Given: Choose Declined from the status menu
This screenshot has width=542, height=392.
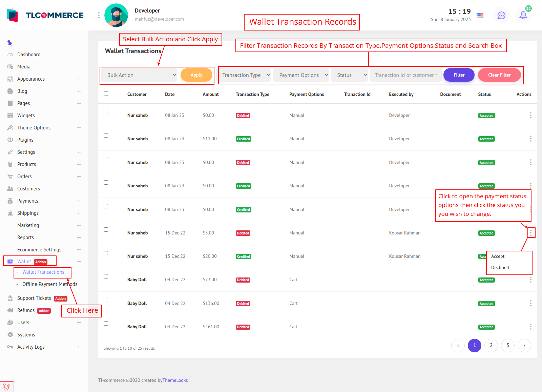Looking at the screenshot, I should click(x=500, y=267).
